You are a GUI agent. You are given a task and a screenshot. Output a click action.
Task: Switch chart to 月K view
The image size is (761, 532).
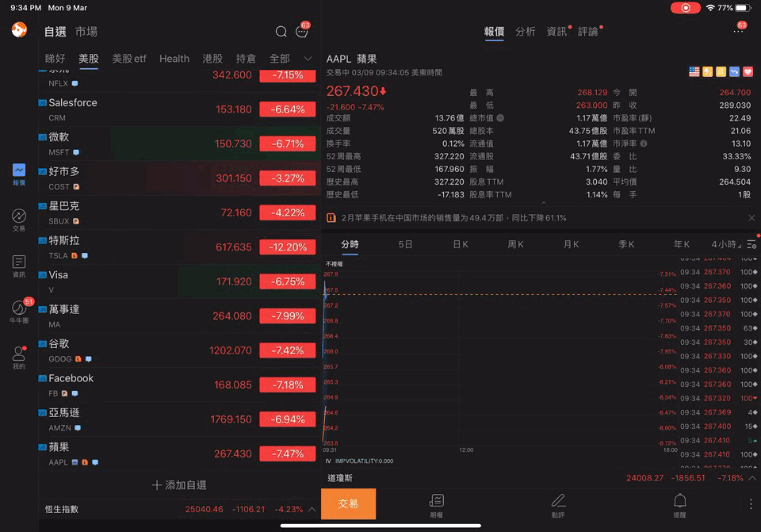pos(572,244)
